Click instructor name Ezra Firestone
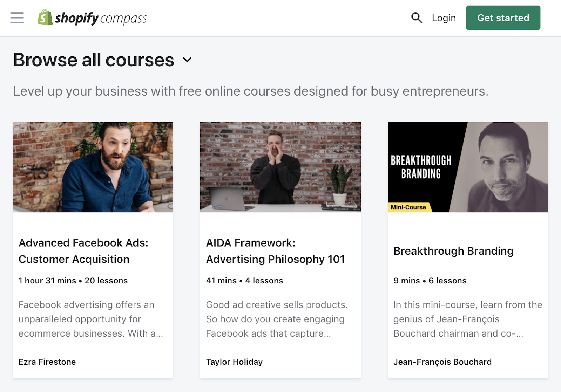 coord(47,362)
